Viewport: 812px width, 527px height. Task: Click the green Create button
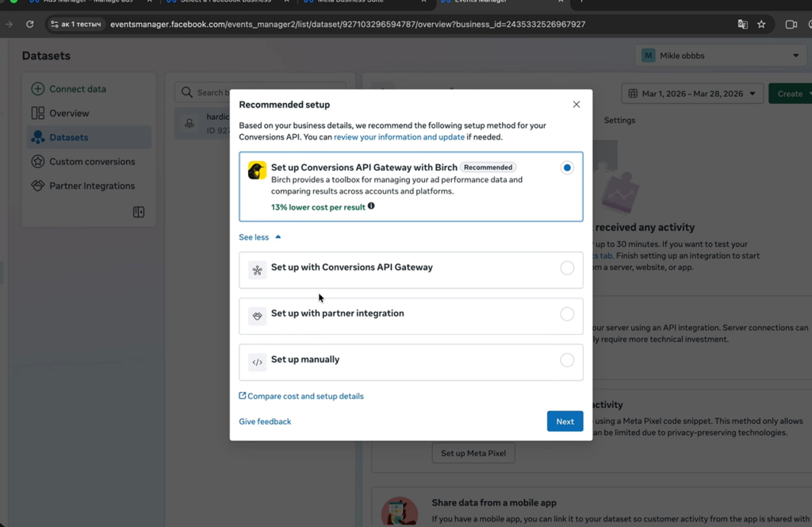791,94
